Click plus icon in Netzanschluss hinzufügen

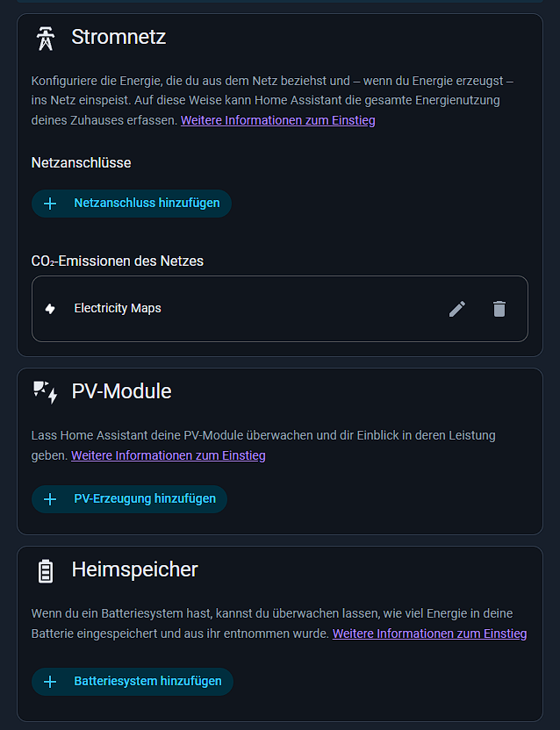click(x=50, y=204)
